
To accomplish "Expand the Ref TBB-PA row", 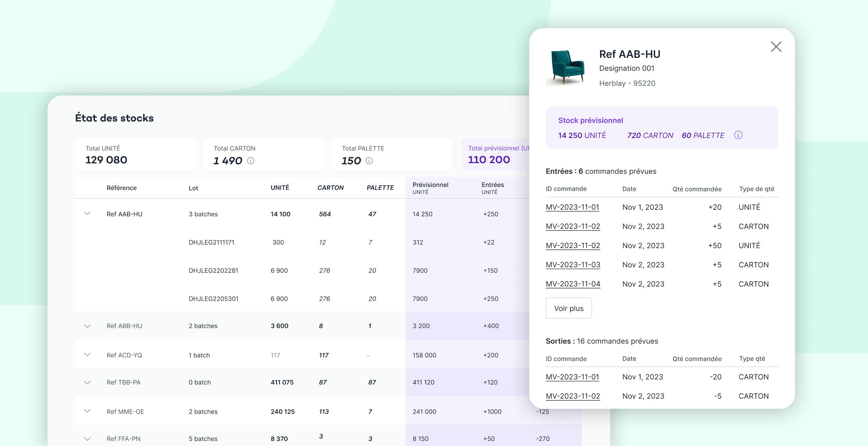I will point(87,382).
